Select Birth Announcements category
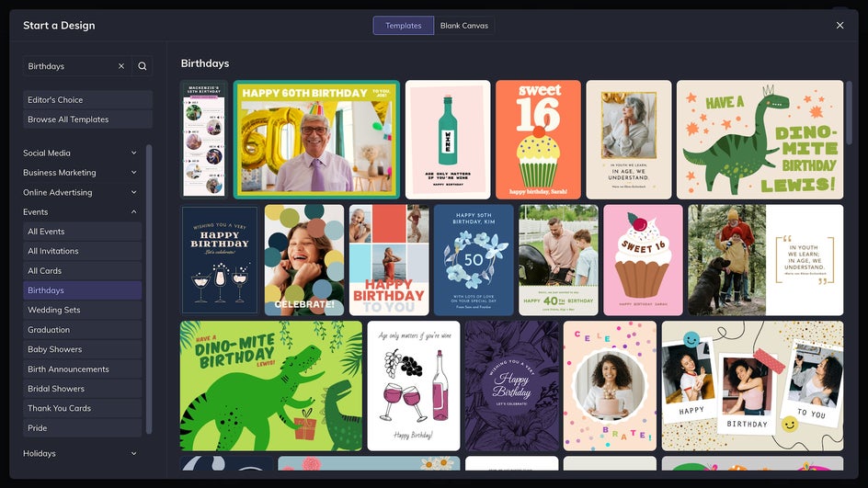868x488 pixels. (x=83, y=369)
